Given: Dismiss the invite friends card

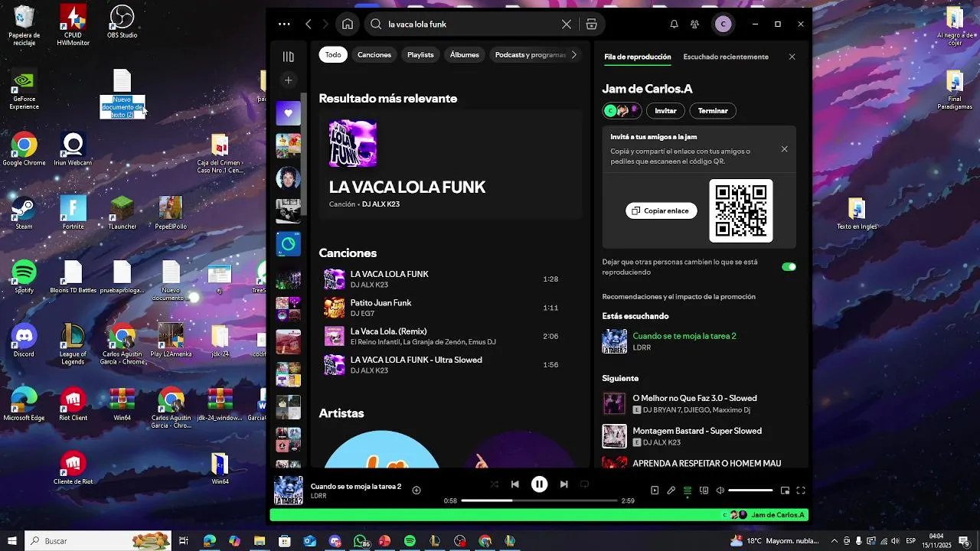Looking at the screenshot, I should pyautogui.click(x=784, y=149).
